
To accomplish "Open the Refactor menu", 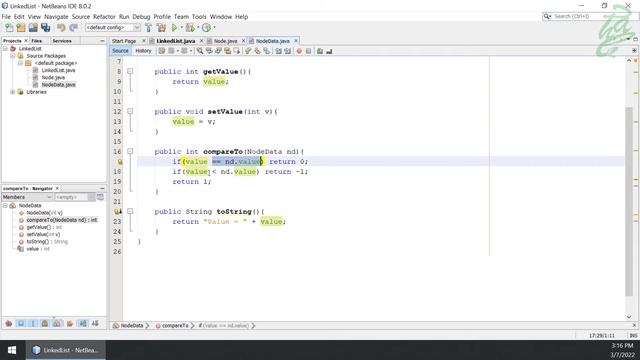I will 104,17.
